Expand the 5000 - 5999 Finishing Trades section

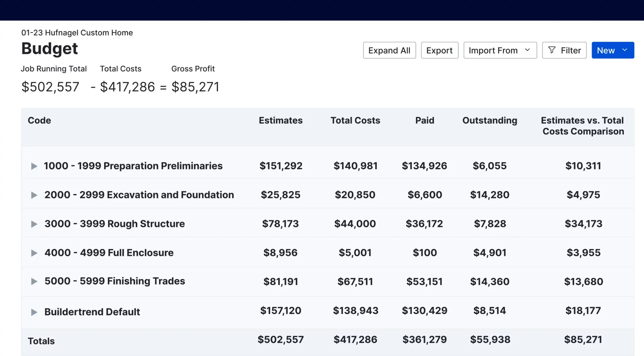34,281
